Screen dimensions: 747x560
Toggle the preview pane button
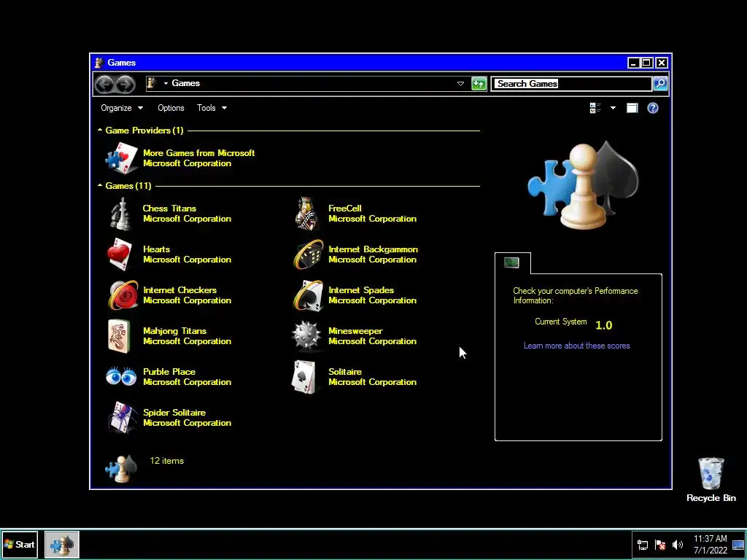[x=632, y=108]
